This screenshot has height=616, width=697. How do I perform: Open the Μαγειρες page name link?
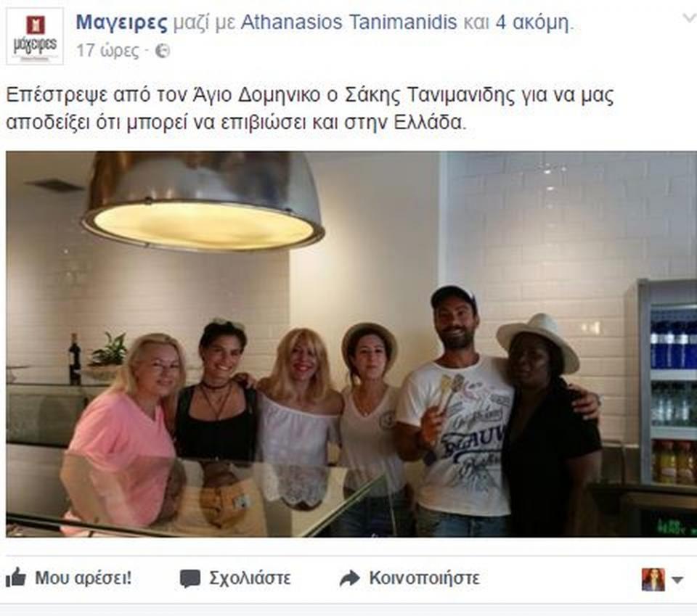(x=122, y=22)
